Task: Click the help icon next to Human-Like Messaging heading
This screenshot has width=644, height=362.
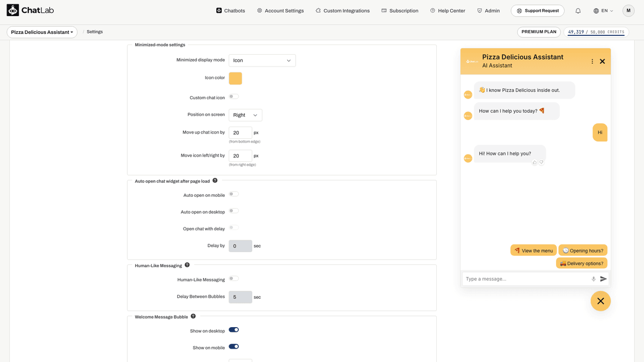Action: pyautogui.click(x=187, y=265)
